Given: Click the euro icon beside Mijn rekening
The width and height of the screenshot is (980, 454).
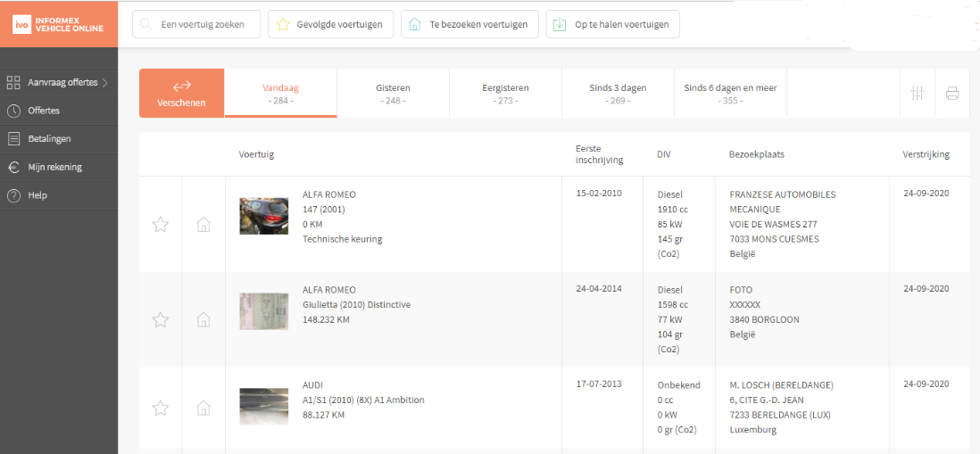Looking at the screenshot, I should [x=13, y=168].
